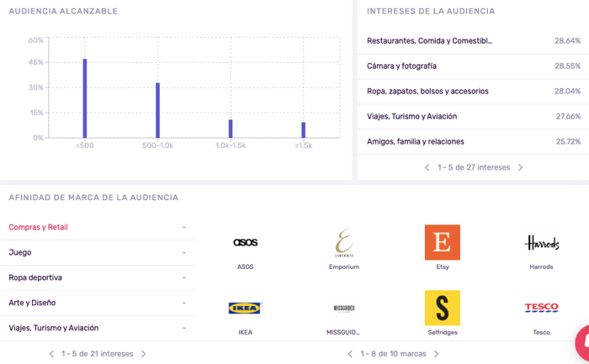Select the Juego category
This screenshot has width=589, height=364.
[x=20, y=252]
